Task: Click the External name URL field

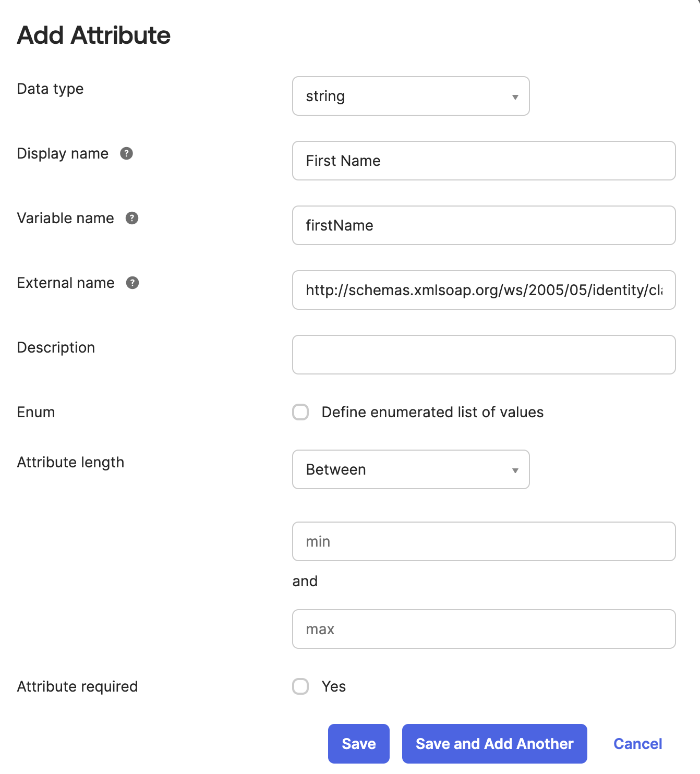Action: coord(484,290)
